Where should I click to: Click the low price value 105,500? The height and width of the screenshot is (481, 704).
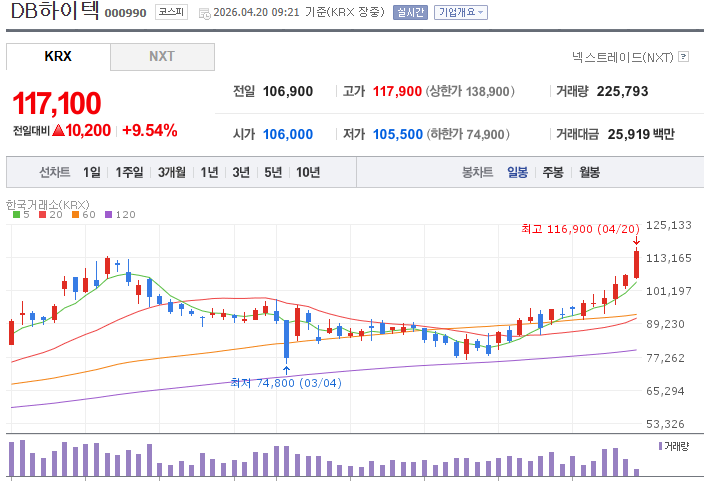(398, 134)
